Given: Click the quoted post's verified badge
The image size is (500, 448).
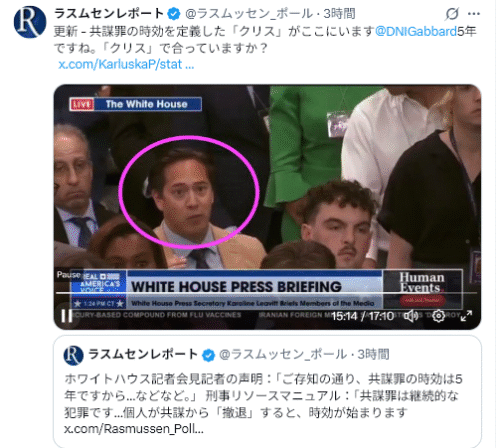Looking at the screenshot, I should [209, 355].
